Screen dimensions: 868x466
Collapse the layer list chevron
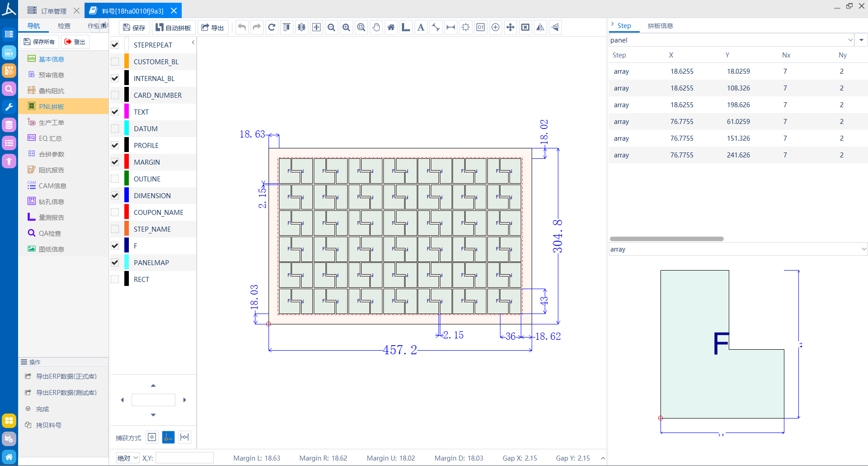(x=193, y=42)
